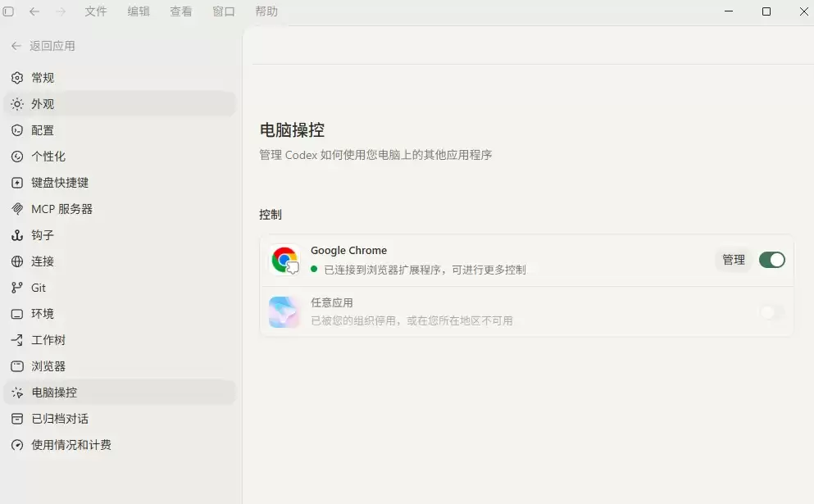Select the 外观 appearance sun icon
The height and width of the screenshot is (504, 814).
click(17, 104)
